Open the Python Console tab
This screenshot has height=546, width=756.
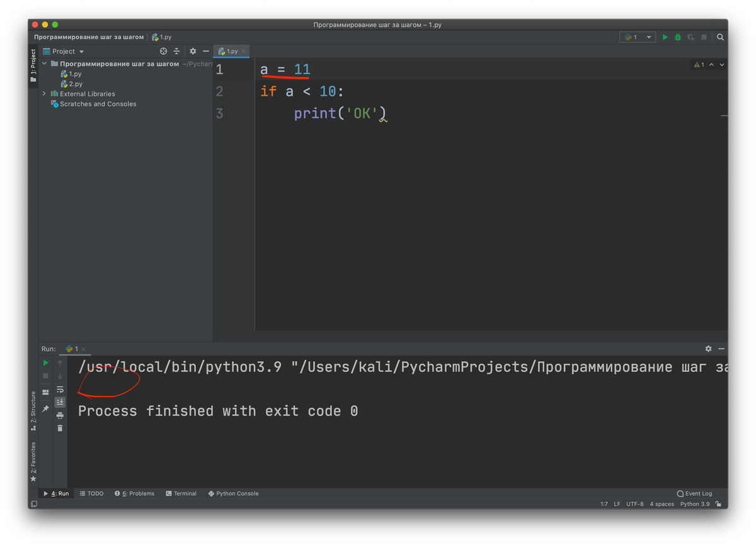pyautogui.click(x=233, y=494)
